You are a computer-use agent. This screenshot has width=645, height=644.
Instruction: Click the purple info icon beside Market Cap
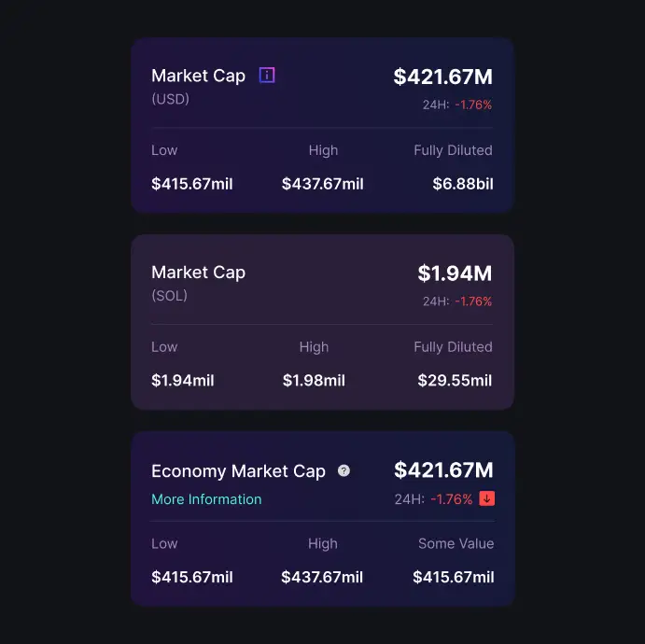[267, 76]
